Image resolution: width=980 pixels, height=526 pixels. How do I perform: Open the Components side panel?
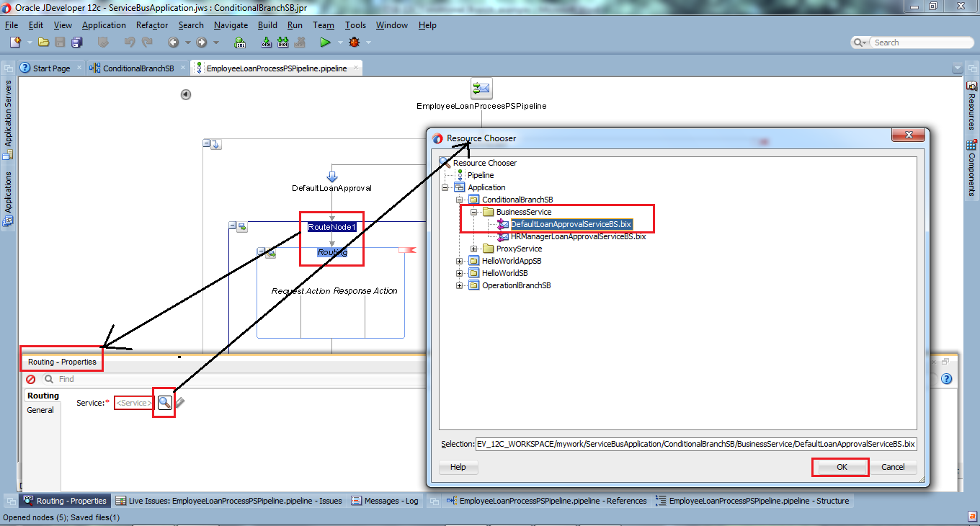click(x=971, y=169)
